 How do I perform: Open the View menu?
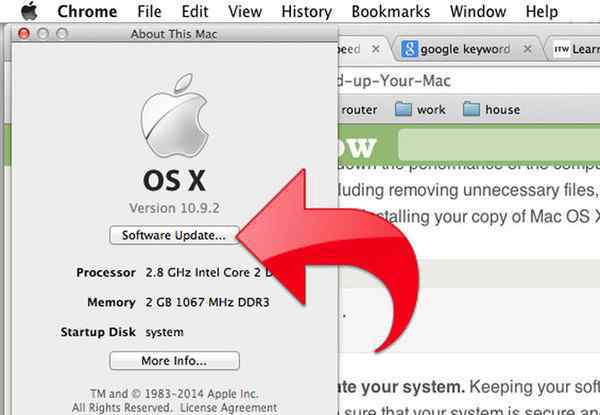point(245,11)
